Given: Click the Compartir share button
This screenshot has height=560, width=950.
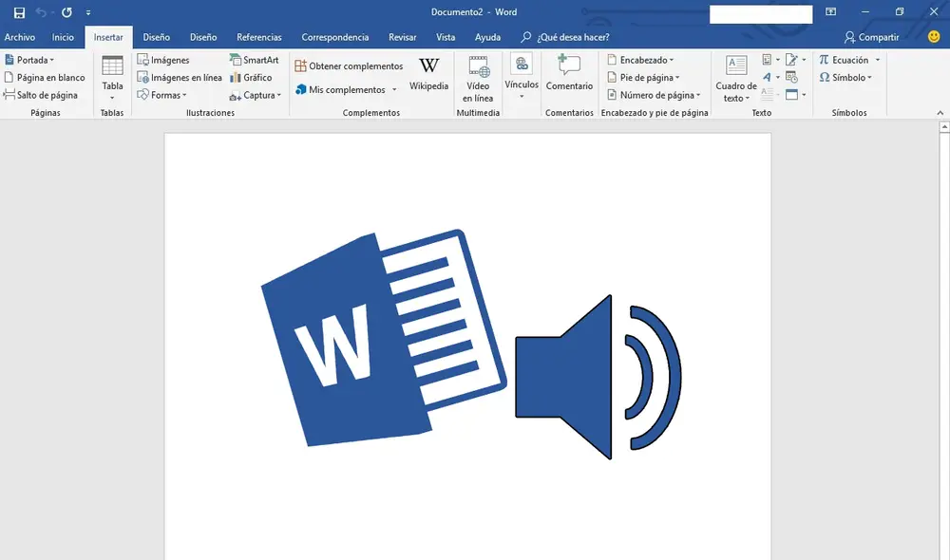Looking at the screenshot, I should [871, 37].
